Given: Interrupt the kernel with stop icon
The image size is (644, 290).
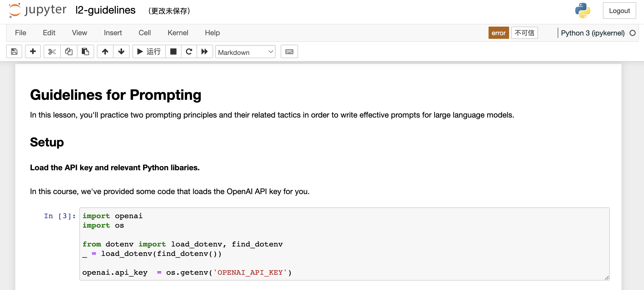Looking at the screenshot, I should (173, 52).
